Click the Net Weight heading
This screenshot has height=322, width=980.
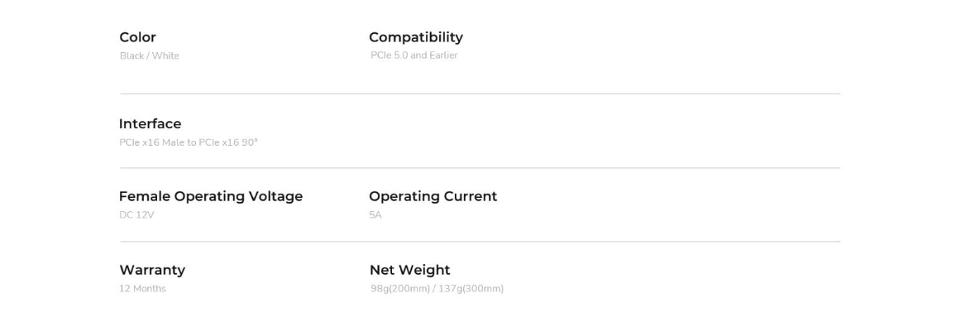(409, 270)
